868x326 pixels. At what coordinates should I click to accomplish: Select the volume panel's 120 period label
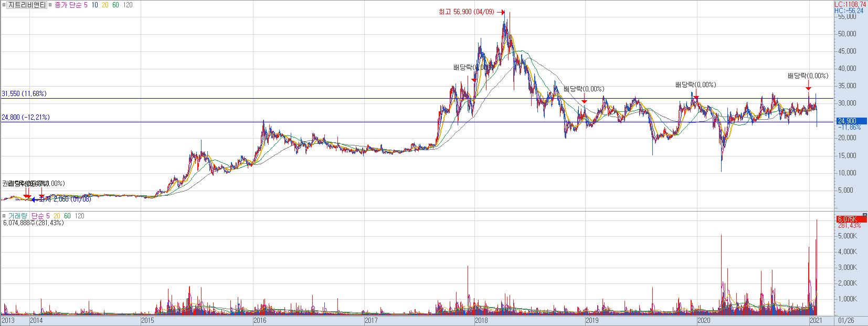79,216
